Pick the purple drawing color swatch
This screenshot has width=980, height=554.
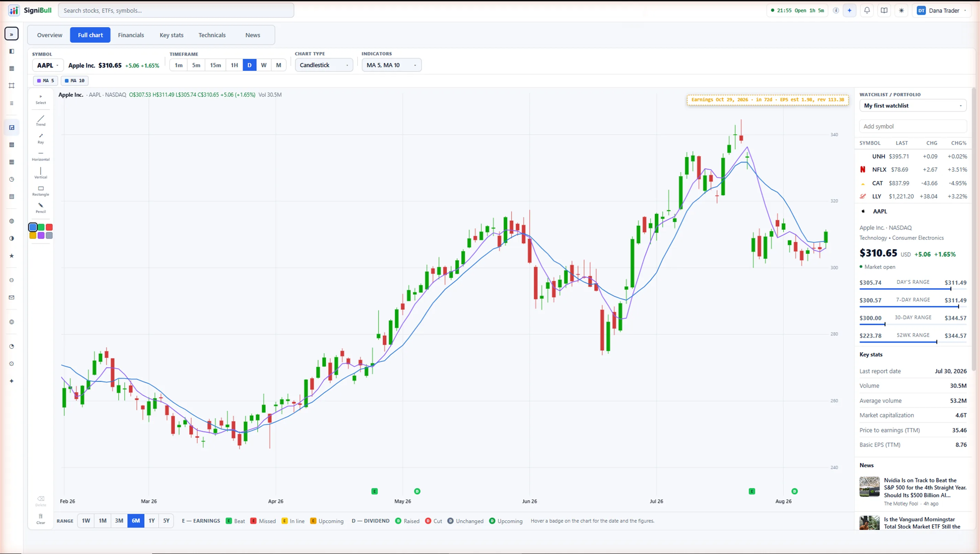click(x=41, y=235)
